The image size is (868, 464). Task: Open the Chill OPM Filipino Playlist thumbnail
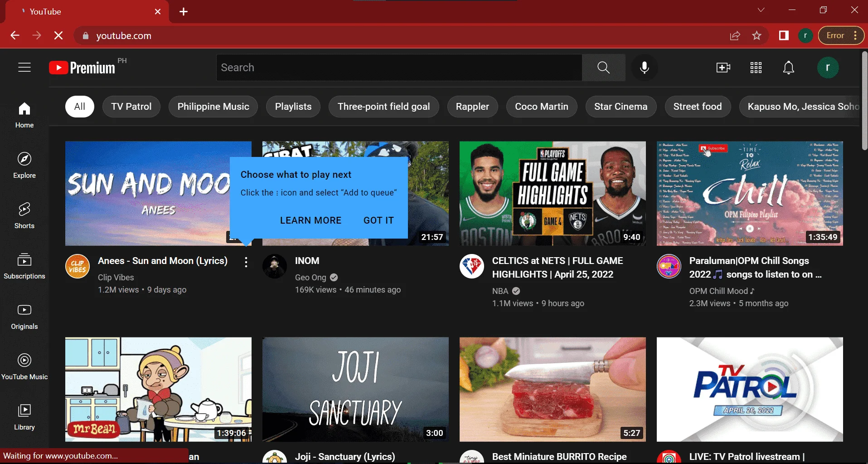[750, 193]
